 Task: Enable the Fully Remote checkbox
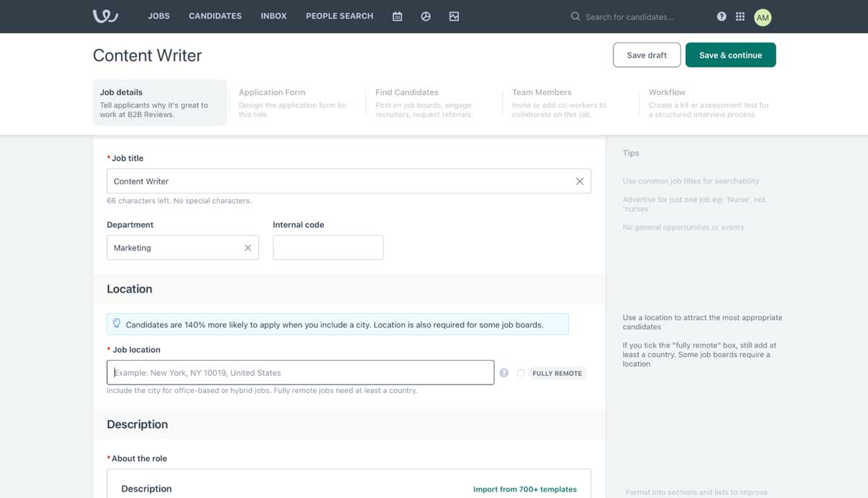(x=521, y=373)
